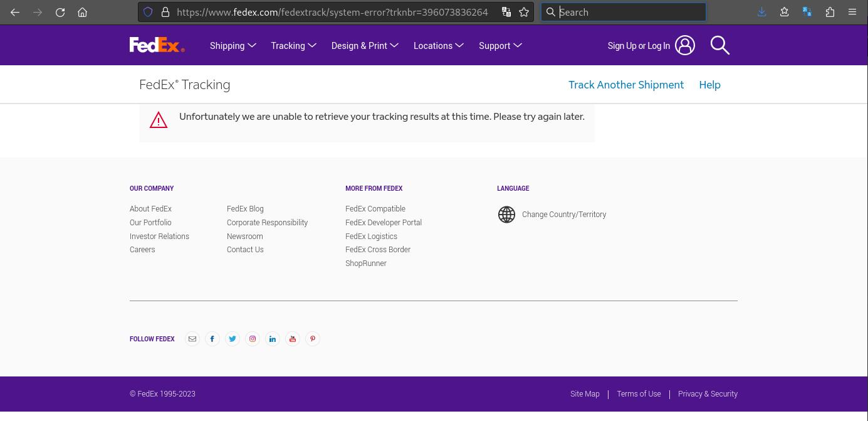Image resolution: width=868 pixels, height=421 pixels.
Task: Toggle the browser bookmark star
Action: pyautogui.click(x=524, y=12)
